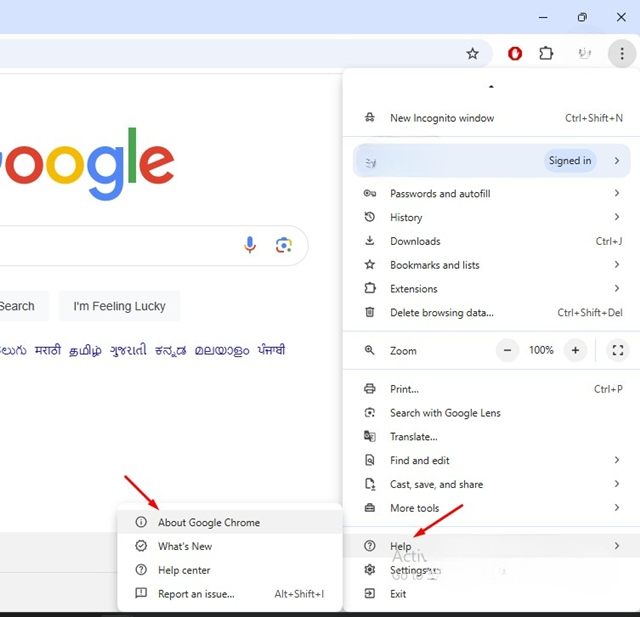Screen dimensions: 640x617
Task: Expand the Extensions submenu chevron
Action: click(x=617, y=288)
